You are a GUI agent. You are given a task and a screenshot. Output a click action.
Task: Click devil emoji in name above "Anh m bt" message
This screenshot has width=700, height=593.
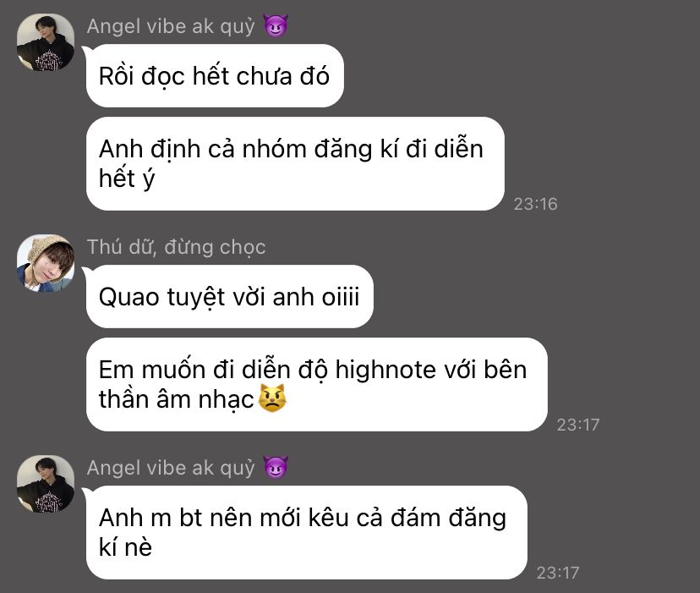276,467
